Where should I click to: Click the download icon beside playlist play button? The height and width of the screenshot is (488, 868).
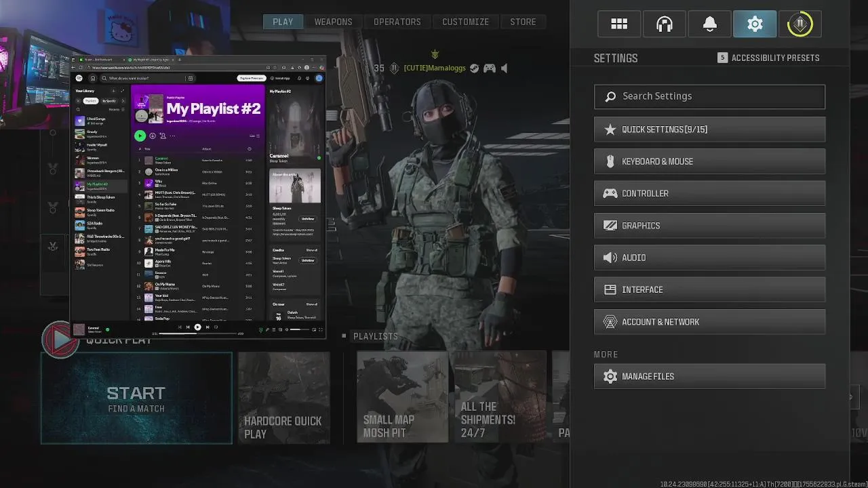pyautogui.click(x=153, y=136)
